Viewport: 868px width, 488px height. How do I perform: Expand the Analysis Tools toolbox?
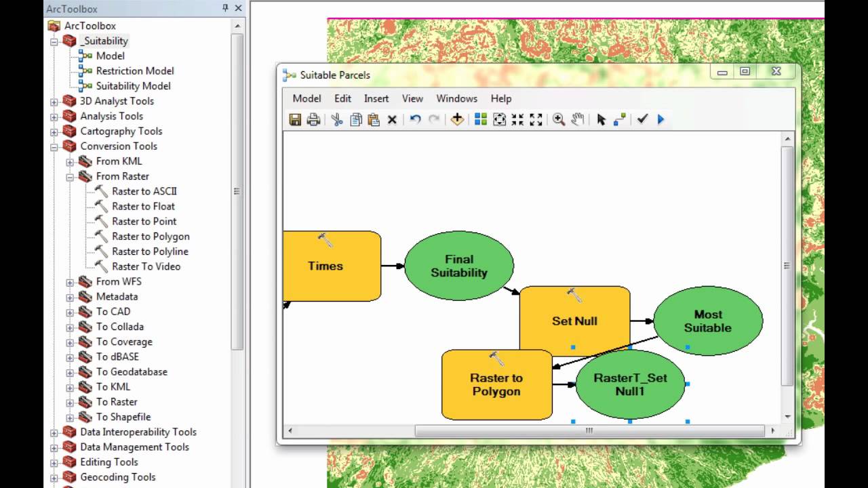point(54,116)
